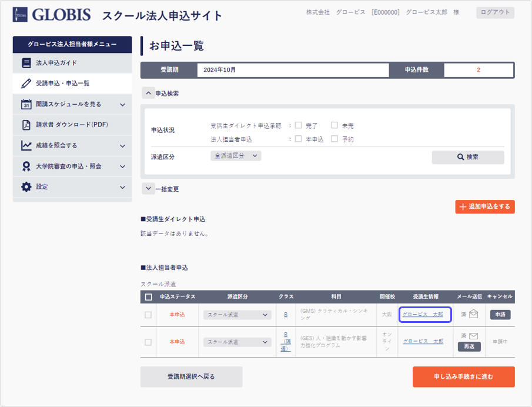
Task: Click (GMS) クリティカル・シンキング subject text
Action: click(334, 315)
